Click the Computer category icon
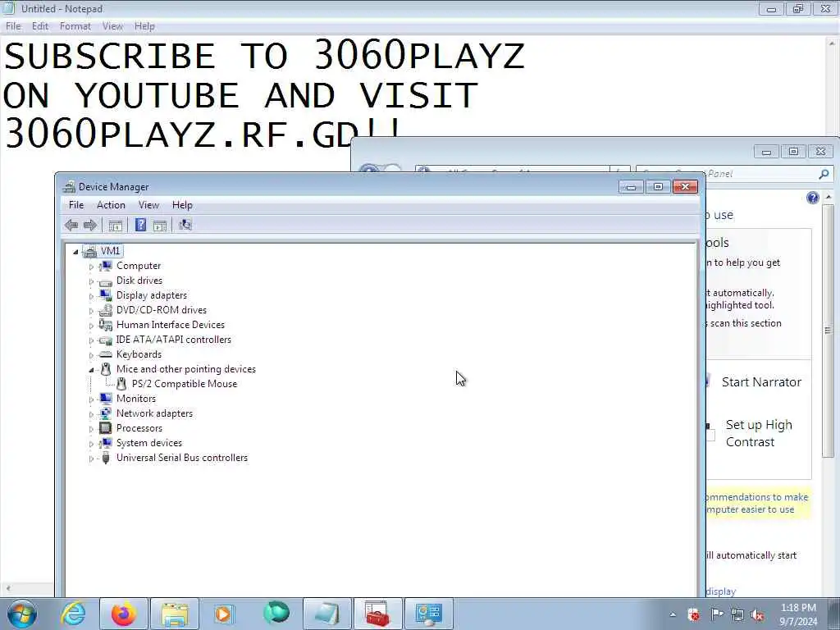 (106, 266)
